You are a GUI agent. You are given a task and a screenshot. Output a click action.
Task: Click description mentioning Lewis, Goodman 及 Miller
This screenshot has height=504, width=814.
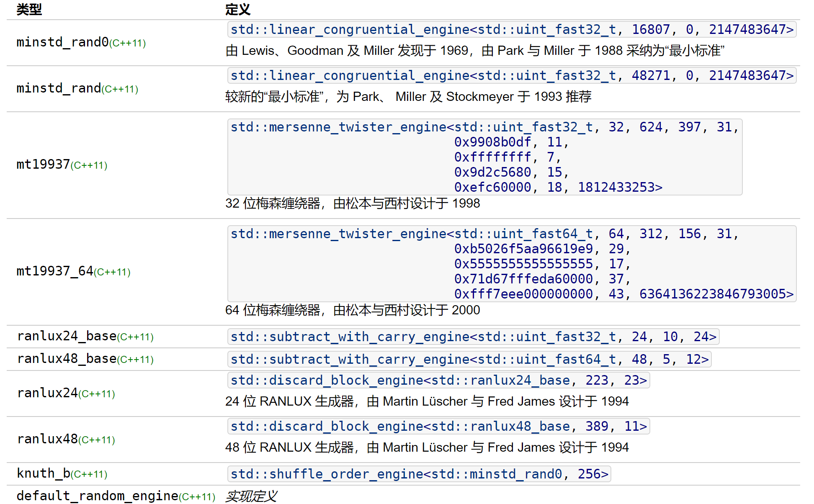475,51
